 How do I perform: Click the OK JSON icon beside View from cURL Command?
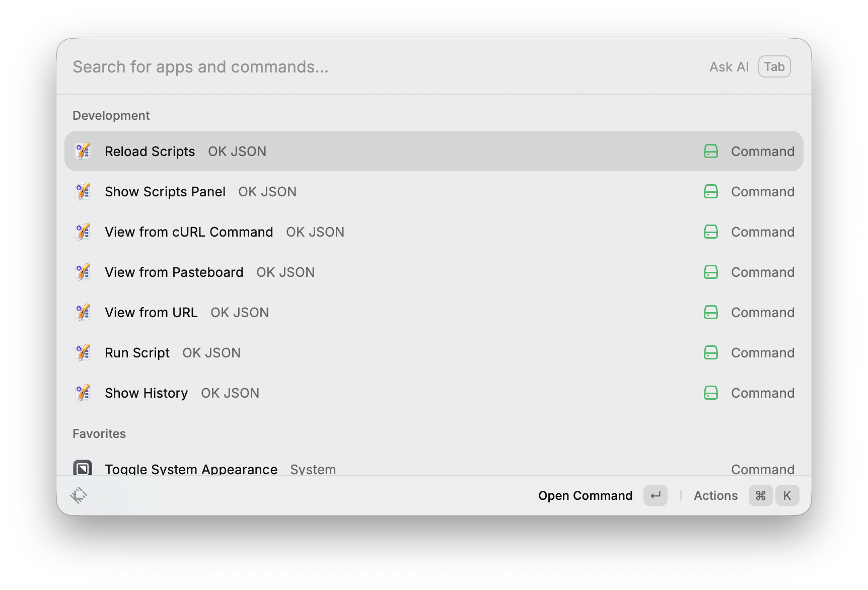(x=83, y=232)
